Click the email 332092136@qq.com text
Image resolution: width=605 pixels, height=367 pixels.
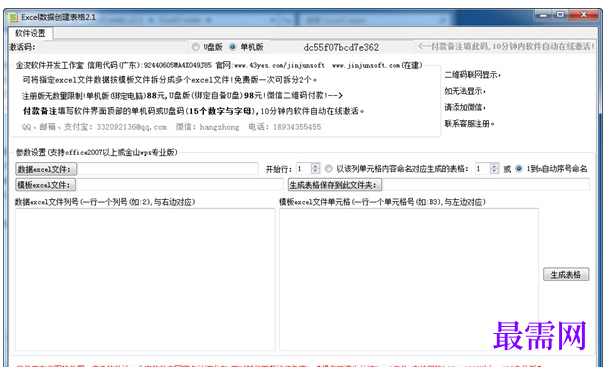tap(132, 127)
